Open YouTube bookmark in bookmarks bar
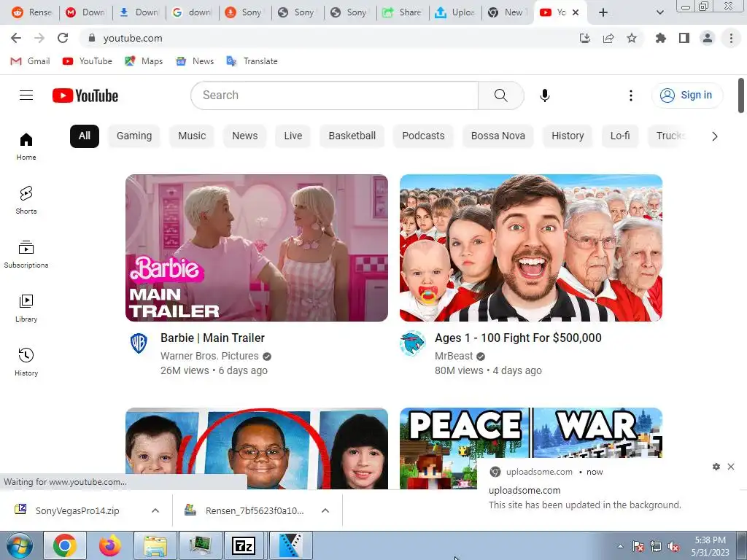 pos(88,61)
